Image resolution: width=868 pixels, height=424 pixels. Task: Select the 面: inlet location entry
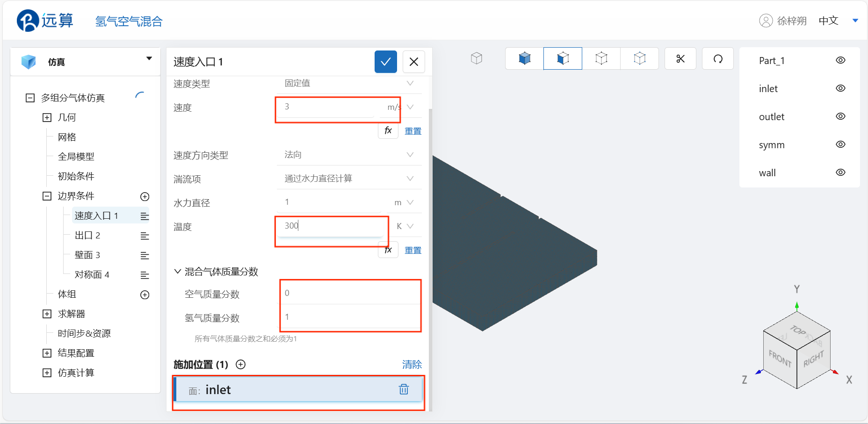pyautogui.click(x=298, y=389)
